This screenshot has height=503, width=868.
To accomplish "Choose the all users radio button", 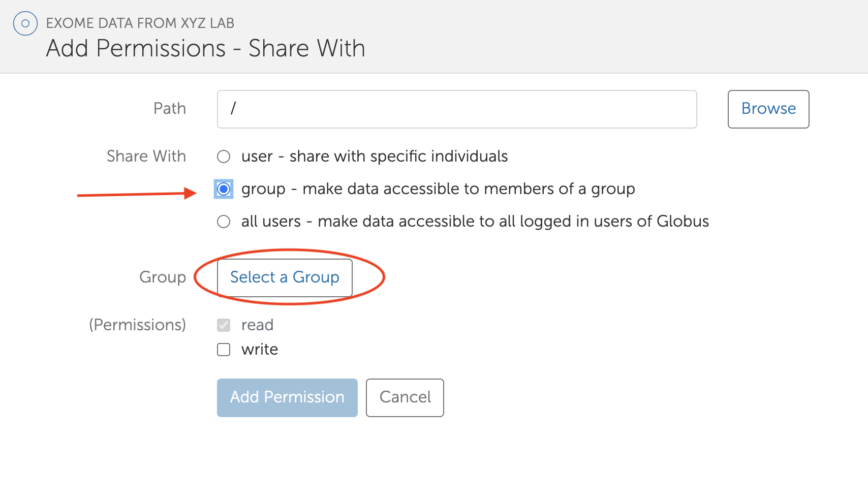I will coord(224,222).
